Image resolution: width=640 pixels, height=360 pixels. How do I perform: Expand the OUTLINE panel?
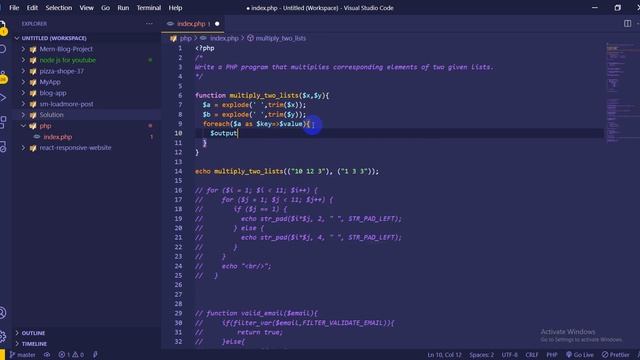point(17,333)
